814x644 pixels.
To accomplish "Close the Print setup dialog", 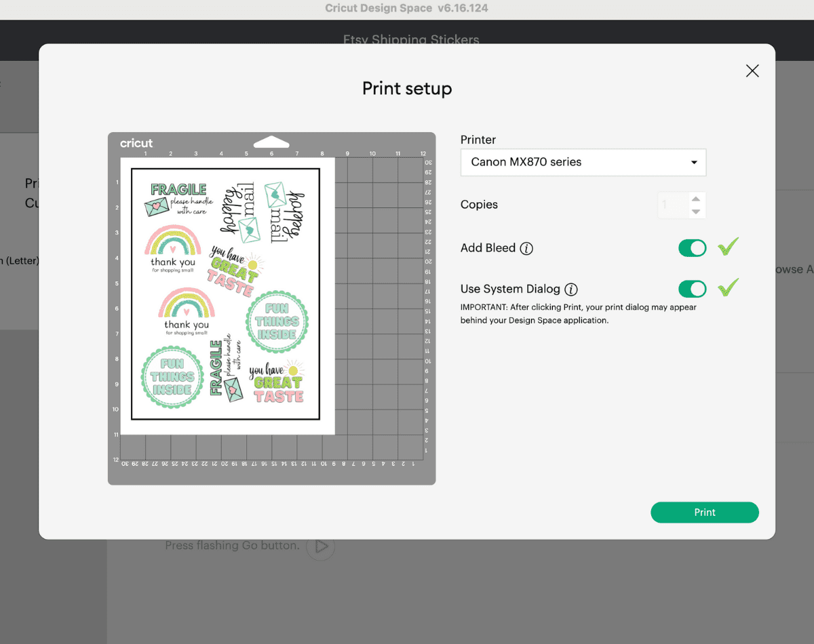I will [752, 71].
